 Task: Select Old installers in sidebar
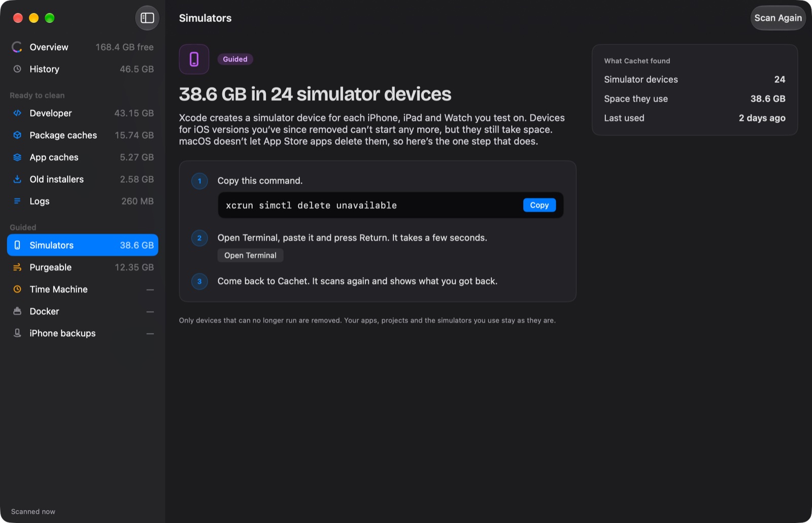click(x=83, y=179)
